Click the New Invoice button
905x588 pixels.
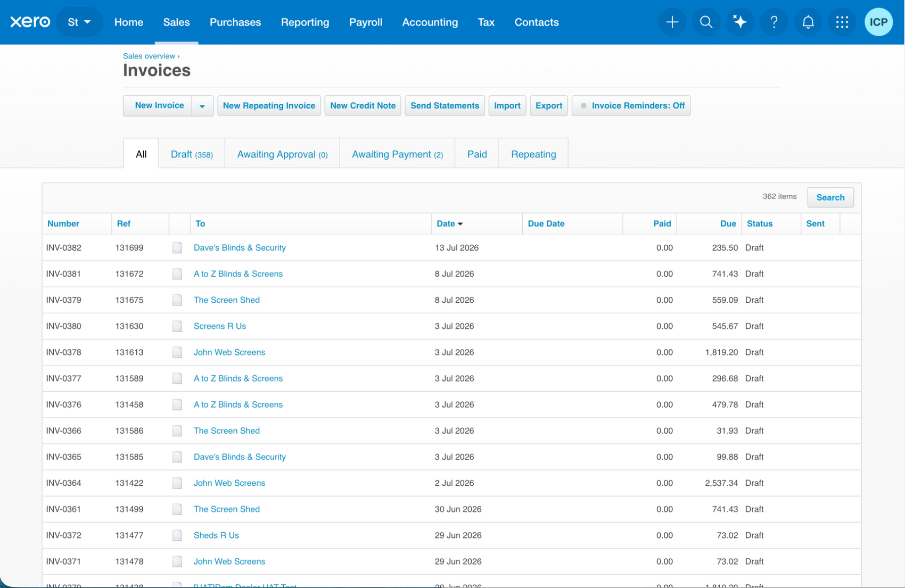159,105
